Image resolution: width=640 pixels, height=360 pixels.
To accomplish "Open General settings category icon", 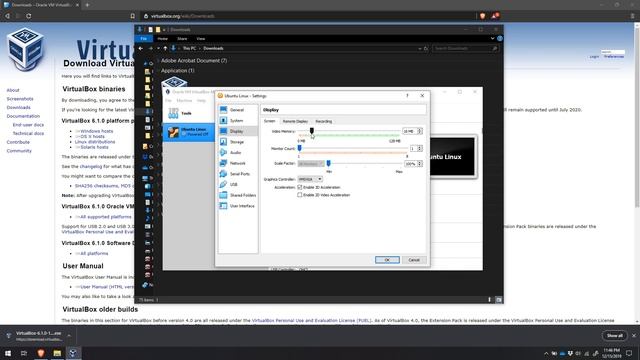I will (x=223, y=110).
